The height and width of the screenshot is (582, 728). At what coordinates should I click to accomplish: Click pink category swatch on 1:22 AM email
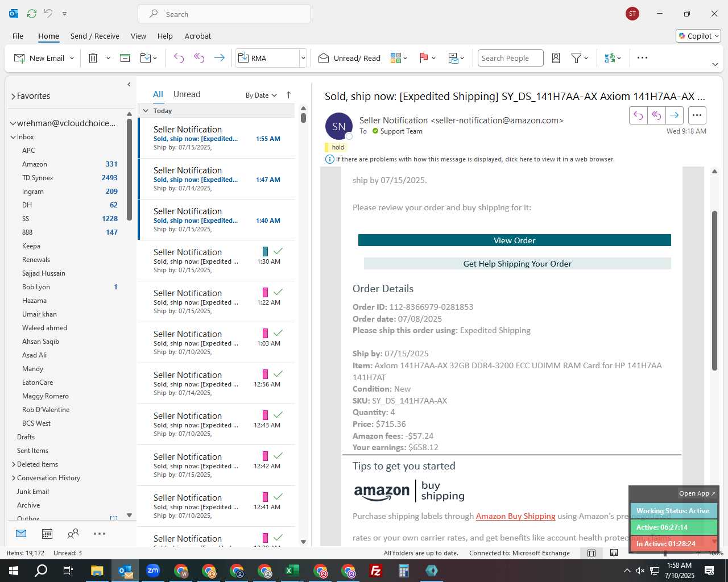265,292
